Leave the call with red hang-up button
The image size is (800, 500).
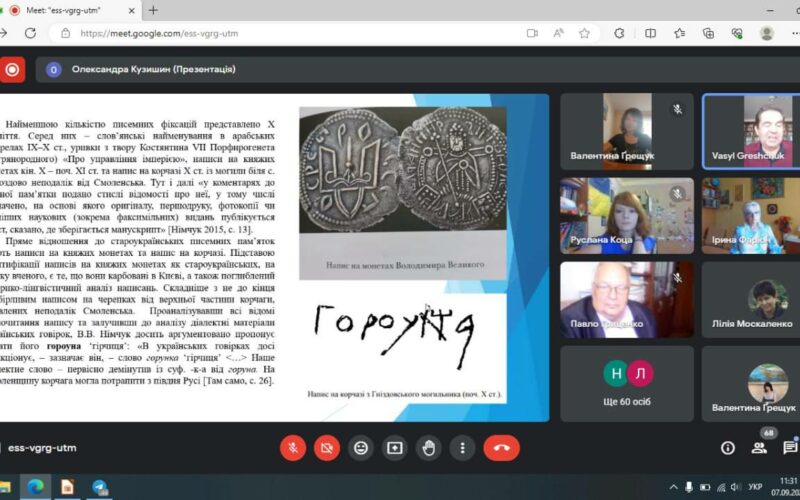[502, 447]
